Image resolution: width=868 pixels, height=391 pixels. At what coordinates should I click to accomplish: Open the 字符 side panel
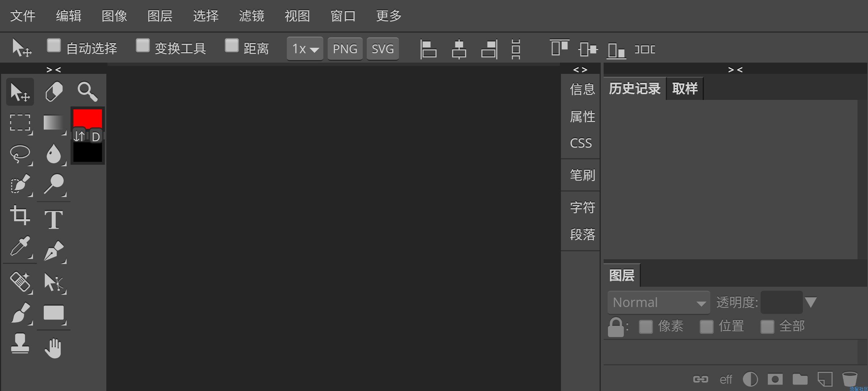tap(582, 207)
